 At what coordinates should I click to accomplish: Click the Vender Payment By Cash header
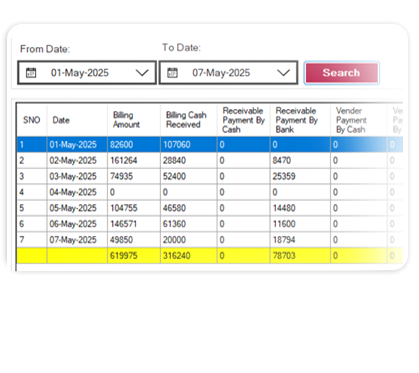tap(359, 120)
